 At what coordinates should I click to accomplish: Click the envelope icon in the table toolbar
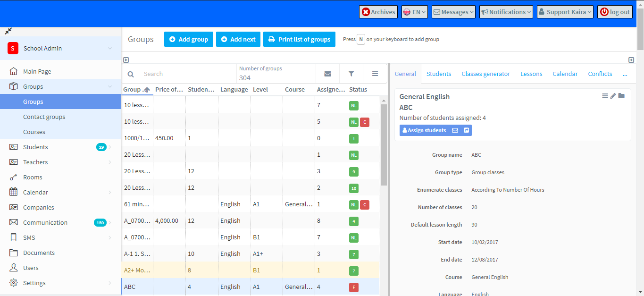328,74
